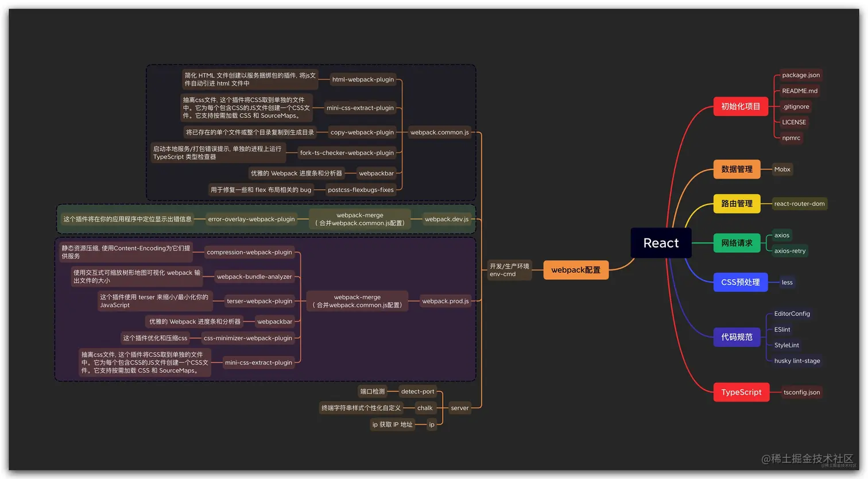Select the StyleLint leaf
Image resolution: width=868 pixels, height=479 pixels.
click(786, 345)
